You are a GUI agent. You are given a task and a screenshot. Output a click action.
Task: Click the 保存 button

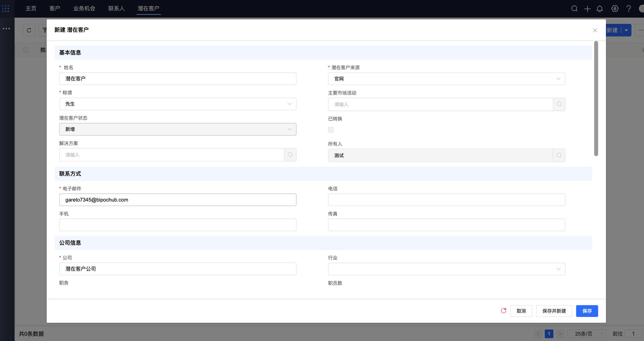pos(587,311)
